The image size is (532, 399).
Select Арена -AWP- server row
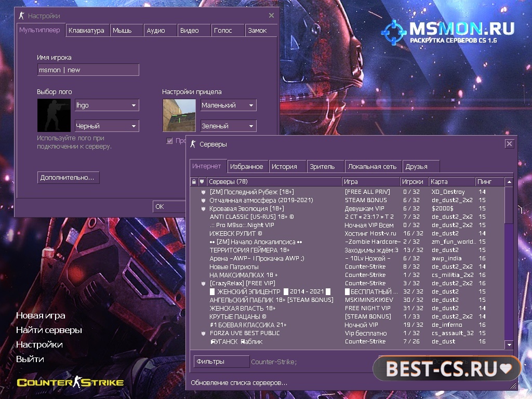tap(347, 259)
